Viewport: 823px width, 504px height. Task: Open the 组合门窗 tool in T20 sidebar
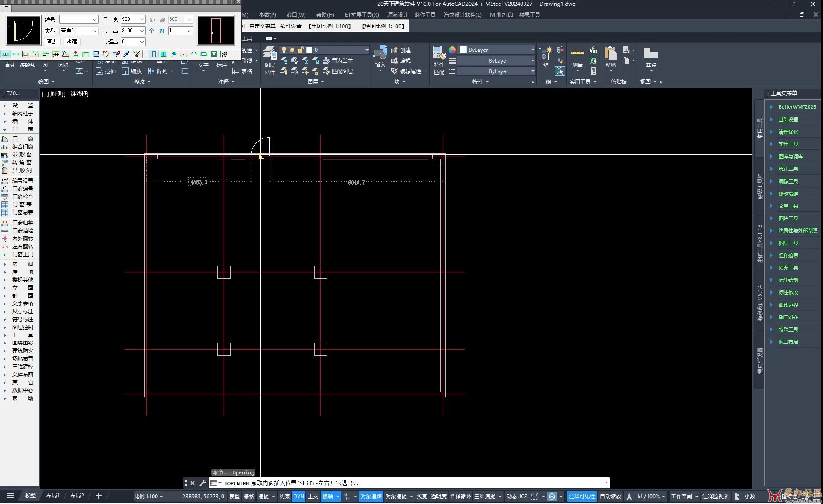pos(18,147)
